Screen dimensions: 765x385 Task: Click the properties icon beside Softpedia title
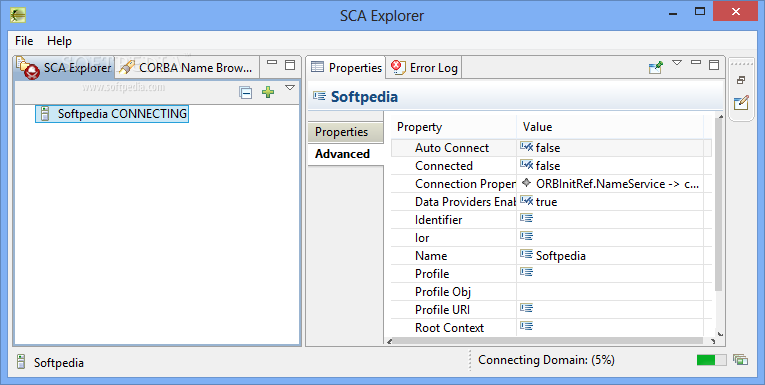pyautogui.click(x=320, y=96)
